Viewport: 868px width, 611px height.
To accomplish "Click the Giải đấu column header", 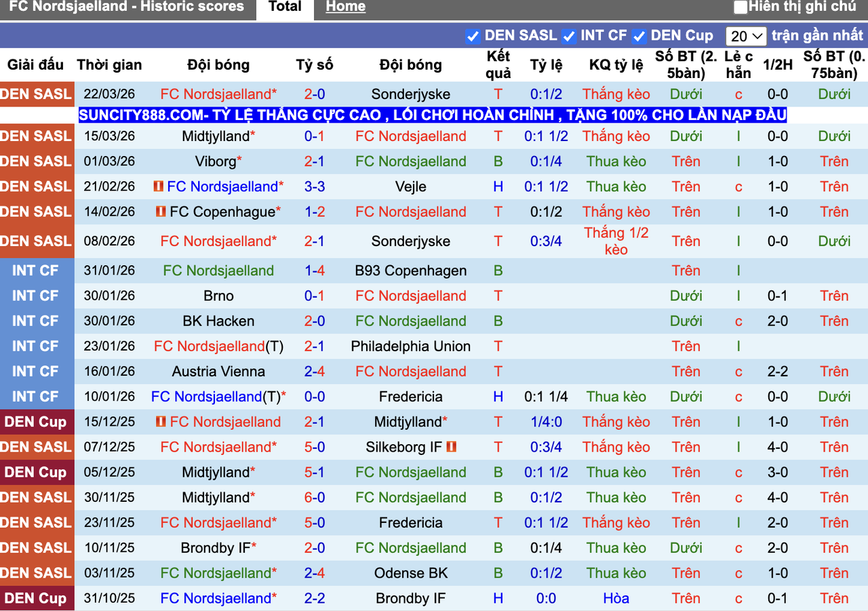I will [x=35, y=65].
